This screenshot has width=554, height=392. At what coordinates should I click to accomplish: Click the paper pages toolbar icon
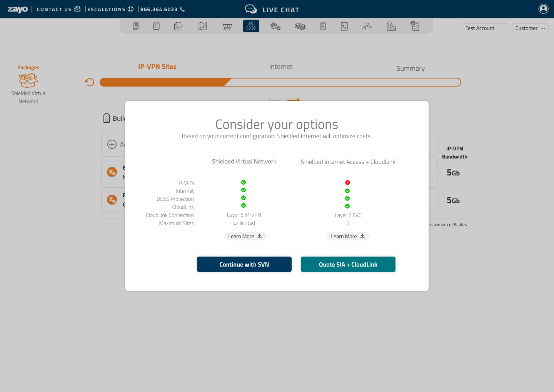323,26
